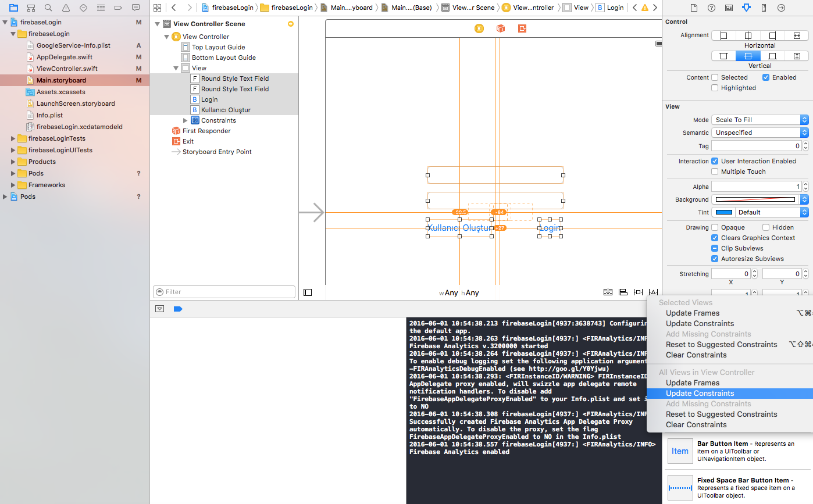Click the related items grid icon
The height and width of the screenshot is (504, 813).
coord(157,8)
